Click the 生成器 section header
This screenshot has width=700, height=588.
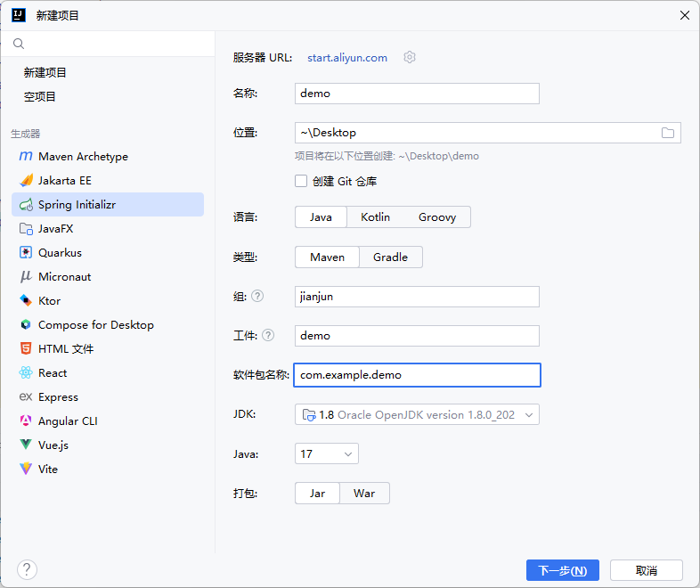26,134
